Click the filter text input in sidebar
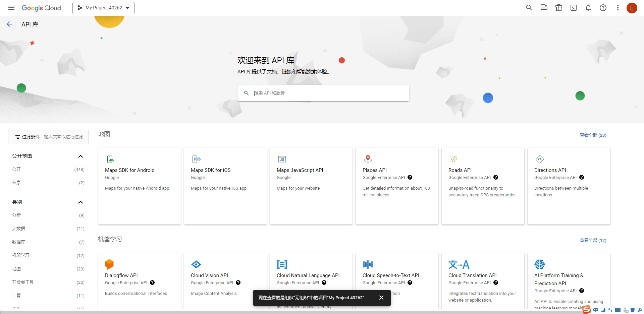 [x=64, y=137]
